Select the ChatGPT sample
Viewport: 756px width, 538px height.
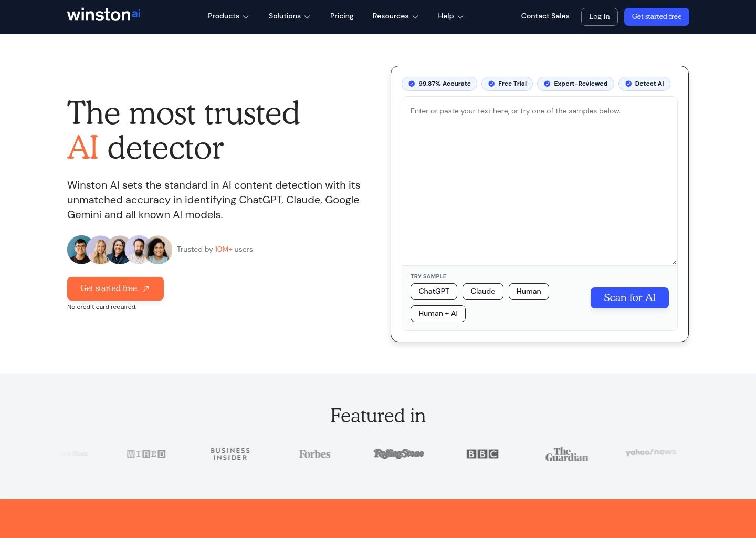(434, 292)
